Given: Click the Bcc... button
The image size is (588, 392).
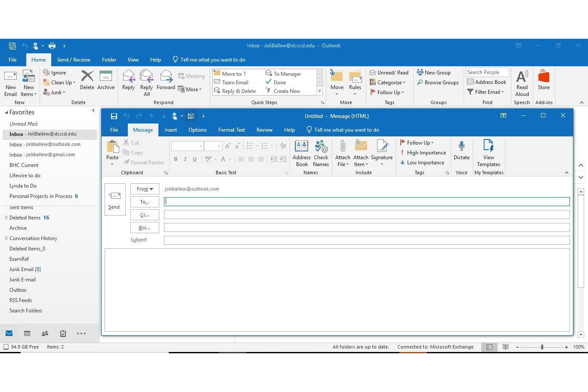Looking at the screenshot, I should 145,228.
